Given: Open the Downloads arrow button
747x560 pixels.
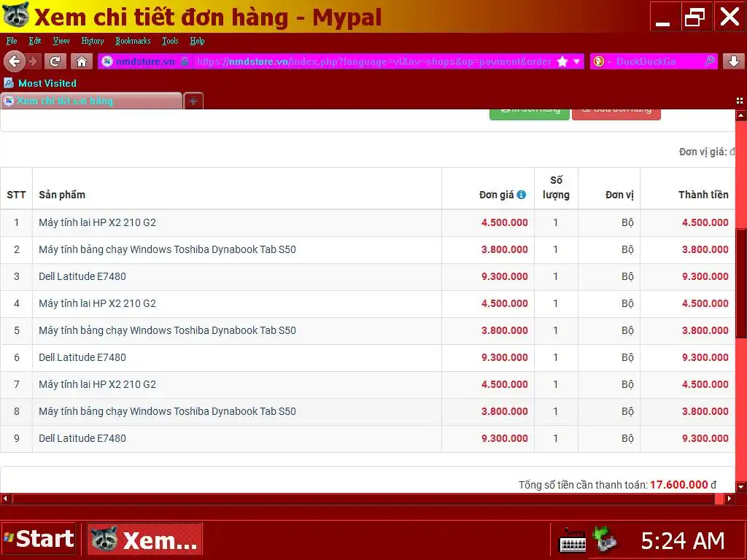Looking at the screenshot, I should tap(734, 61).
